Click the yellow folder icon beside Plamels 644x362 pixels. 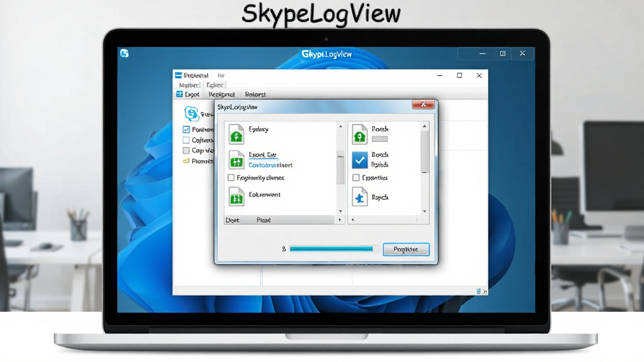coord(186,161)
